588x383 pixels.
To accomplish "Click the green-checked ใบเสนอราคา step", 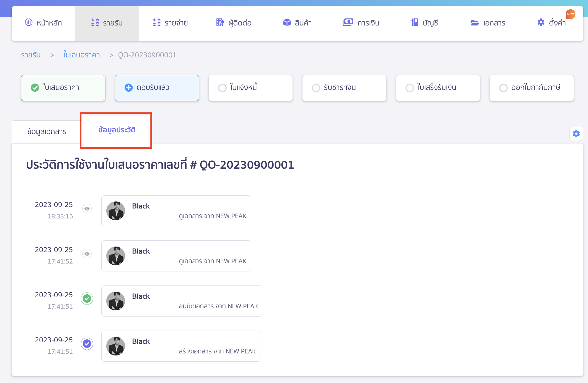I will click(x=63, y=88).
